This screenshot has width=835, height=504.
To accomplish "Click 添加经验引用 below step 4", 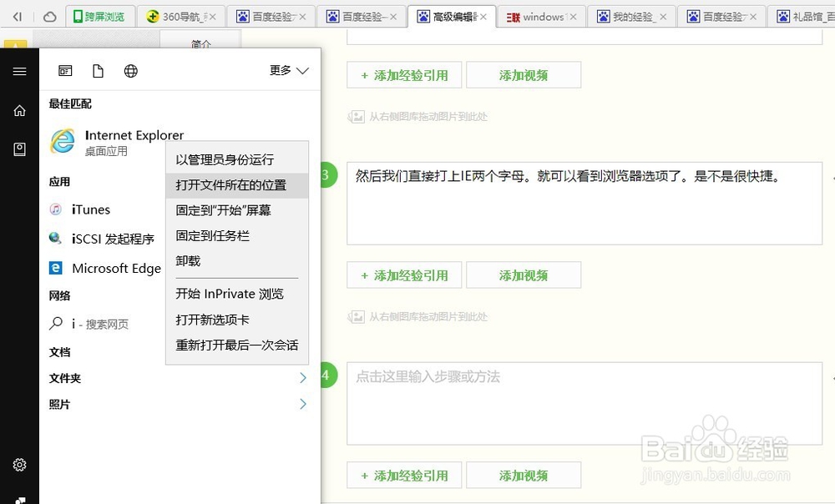I will tap(404, 476).
